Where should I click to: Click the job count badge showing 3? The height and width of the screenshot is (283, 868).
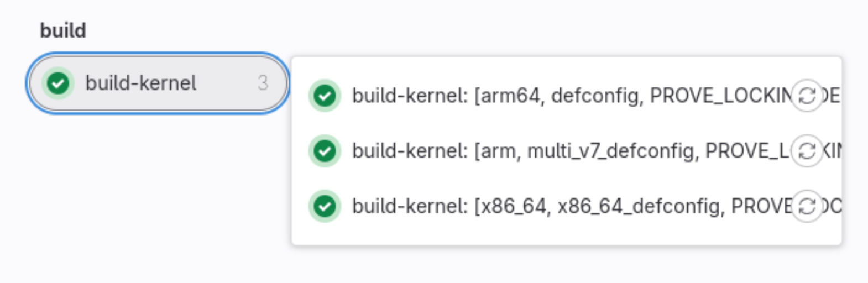tap(263, 83)
